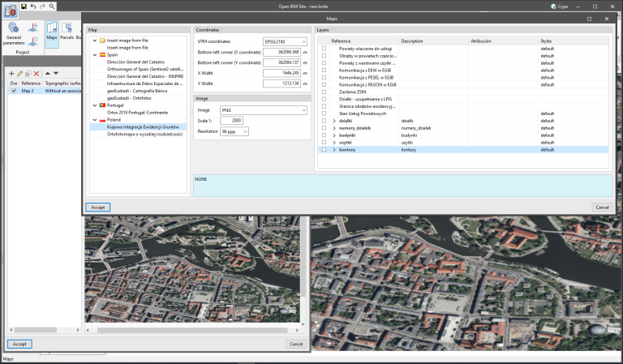Click the undo arrow icon
This screenshot has width=623, height=364.
32,6
